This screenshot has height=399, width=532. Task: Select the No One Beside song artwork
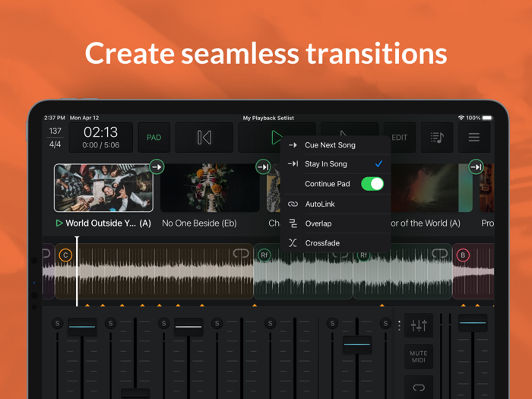coord(210,188)
